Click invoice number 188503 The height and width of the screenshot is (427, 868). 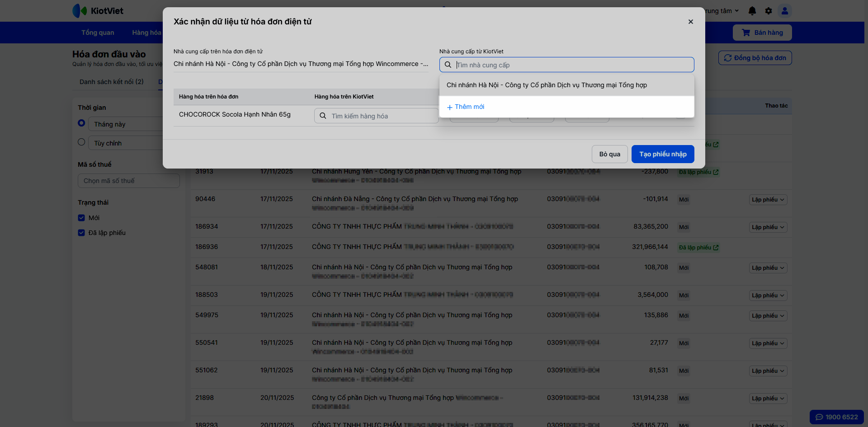(207, 295)
